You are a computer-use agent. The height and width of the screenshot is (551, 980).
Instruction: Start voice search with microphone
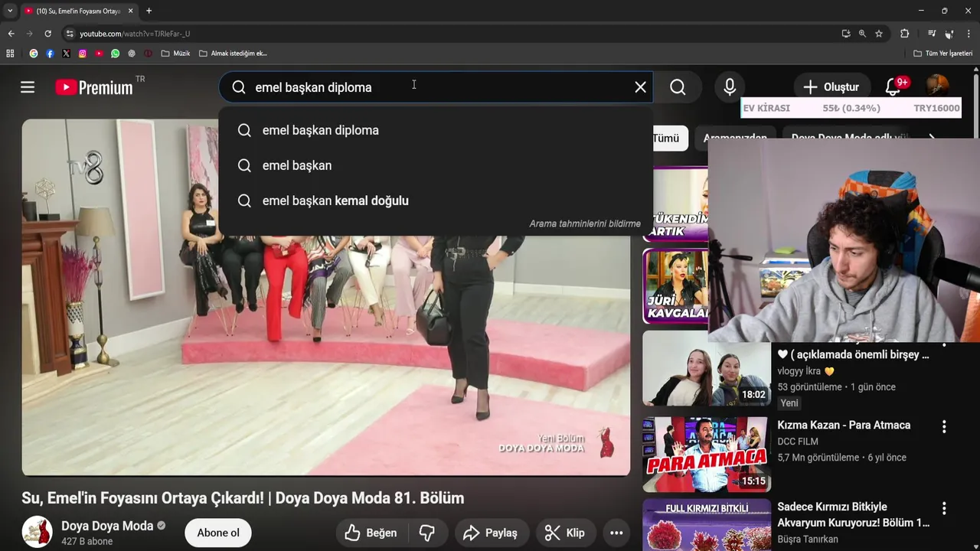pos(730,87)
